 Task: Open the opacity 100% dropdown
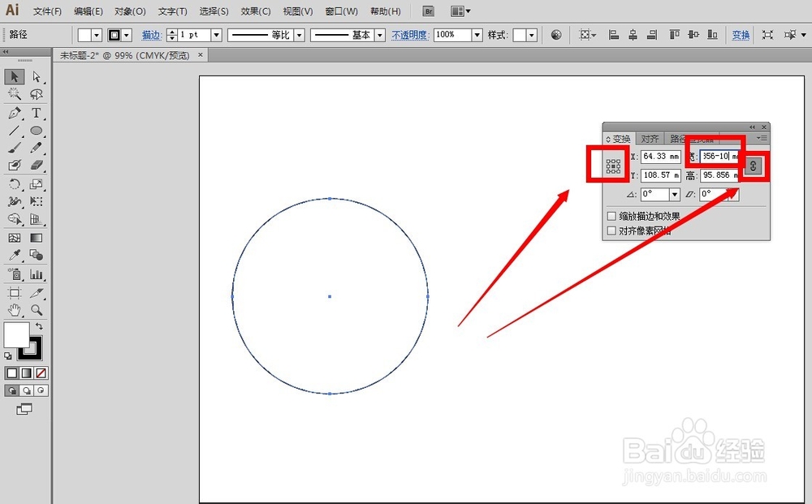coord(477,35)
